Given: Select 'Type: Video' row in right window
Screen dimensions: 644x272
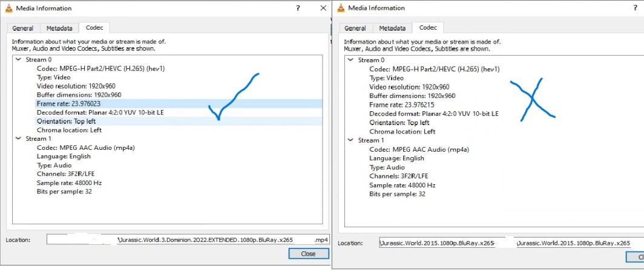Looking at the screenshot, I should pos(387,78).
